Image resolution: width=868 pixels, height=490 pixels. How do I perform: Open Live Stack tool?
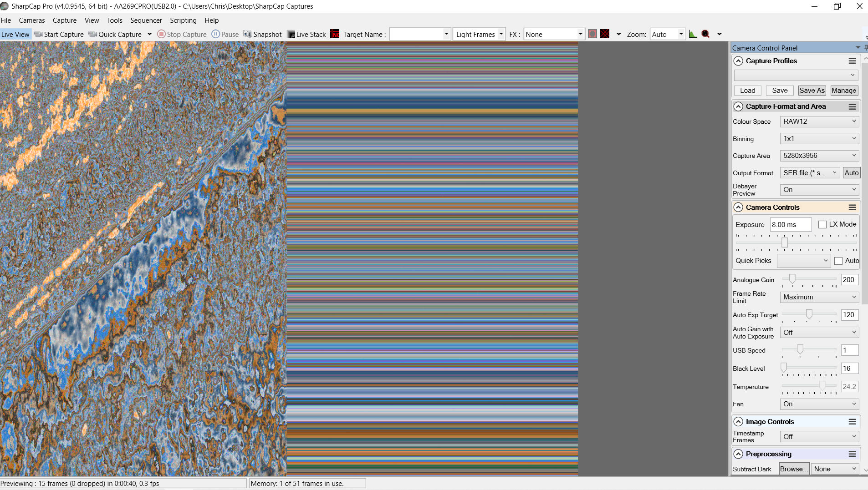(x=306, y=34)
